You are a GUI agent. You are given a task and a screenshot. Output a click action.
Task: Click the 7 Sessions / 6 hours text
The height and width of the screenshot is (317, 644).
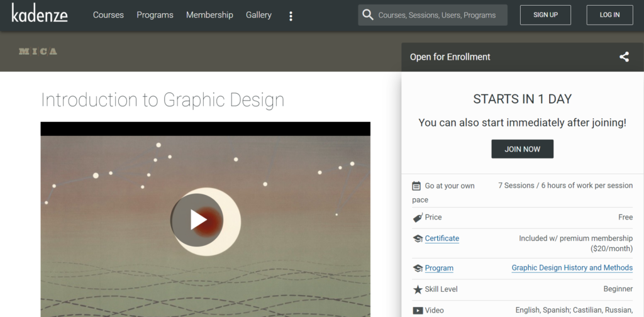pyautogui.click(x=565, y=186)
